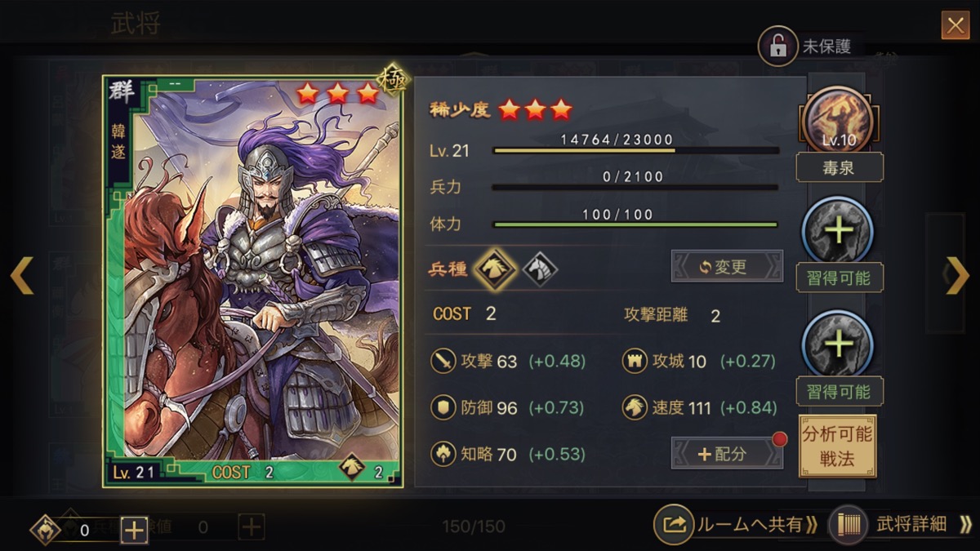This screenshot has height=551, width=980.
Task: Click the share arrow icon
Action: 674,525
